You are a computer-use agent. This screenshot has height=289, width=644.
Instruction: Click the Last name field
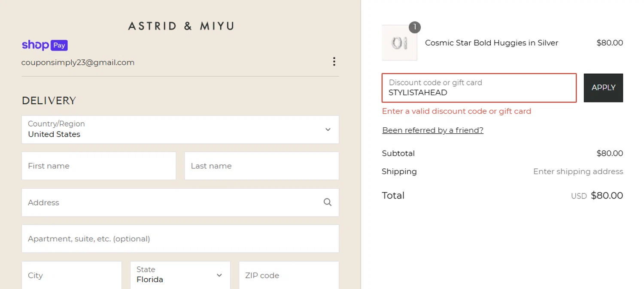[x=262, y=166]
